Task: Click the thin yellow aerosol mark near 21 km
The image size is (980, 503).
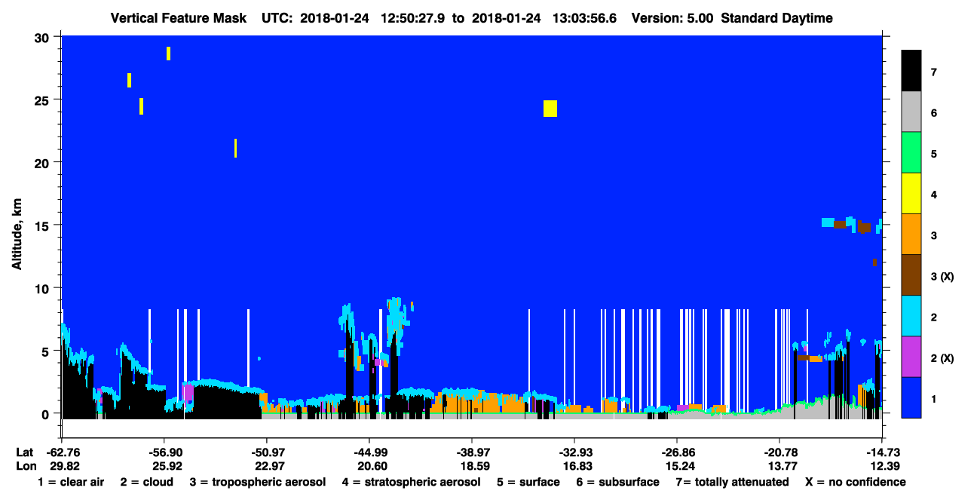Action: (x=235, y=148)
